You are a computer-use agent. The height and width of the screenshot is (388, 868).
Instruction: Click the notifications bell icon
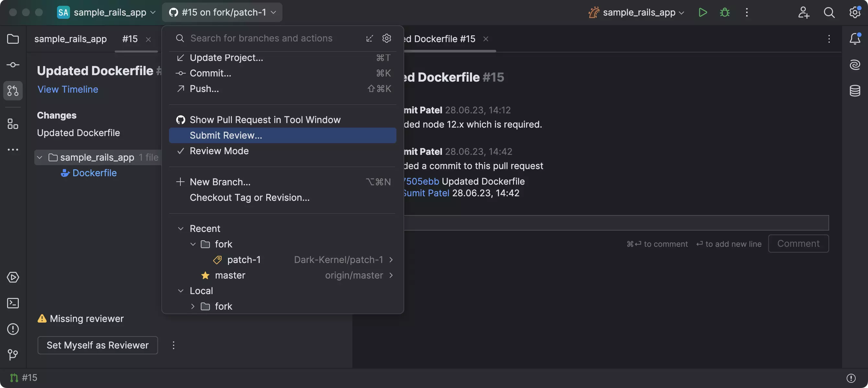point(855,38)
